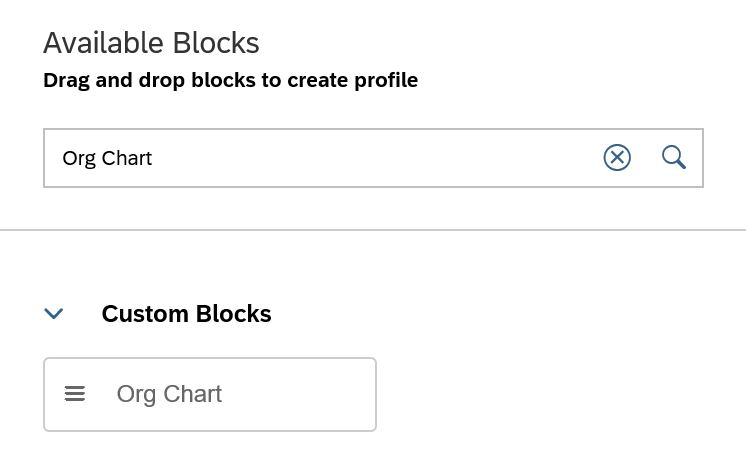Screen dimensions: 746x451
Task: Click the drag and drop instruction text
Action: tap(231, 80)
